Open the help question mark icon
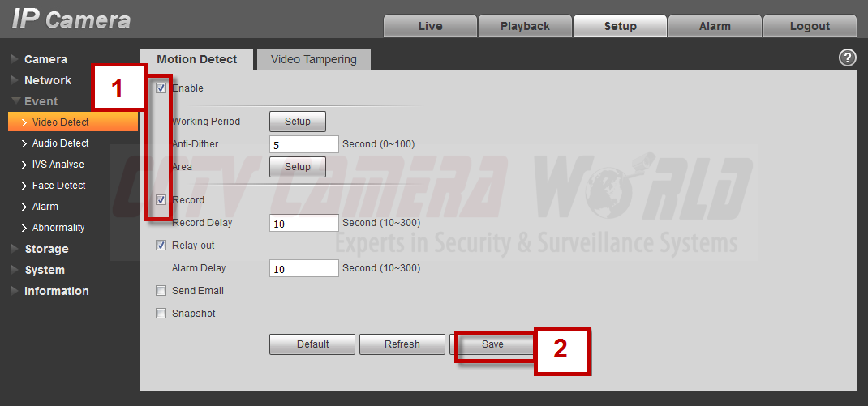This screenshot has height=406, width=868. coord(848,58)
